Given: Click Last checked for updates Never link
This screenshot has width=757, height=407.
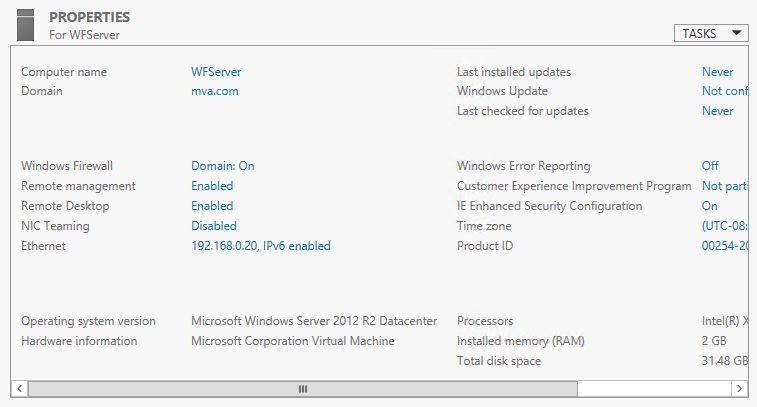Looking at the screenshot, I should 718,111.
